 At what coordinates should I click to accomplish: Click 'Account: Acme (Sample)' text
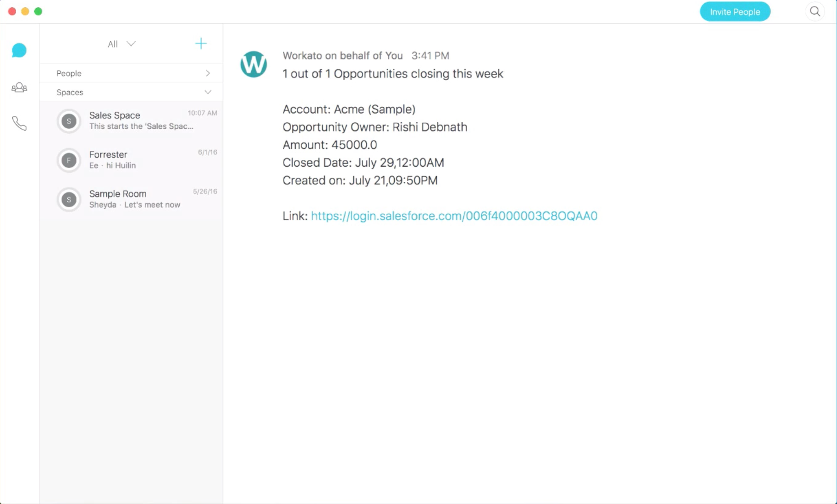(x=349, y=109)
